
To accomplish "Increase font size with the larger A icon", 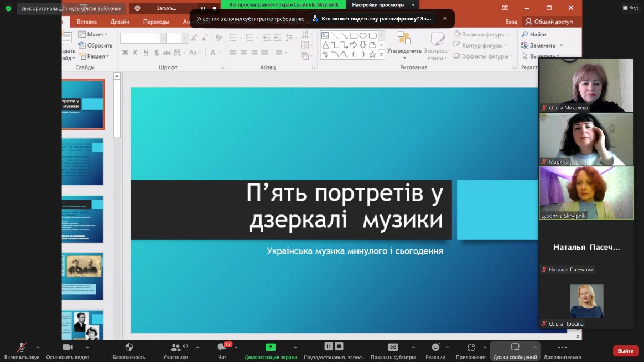I will [194, 38].
